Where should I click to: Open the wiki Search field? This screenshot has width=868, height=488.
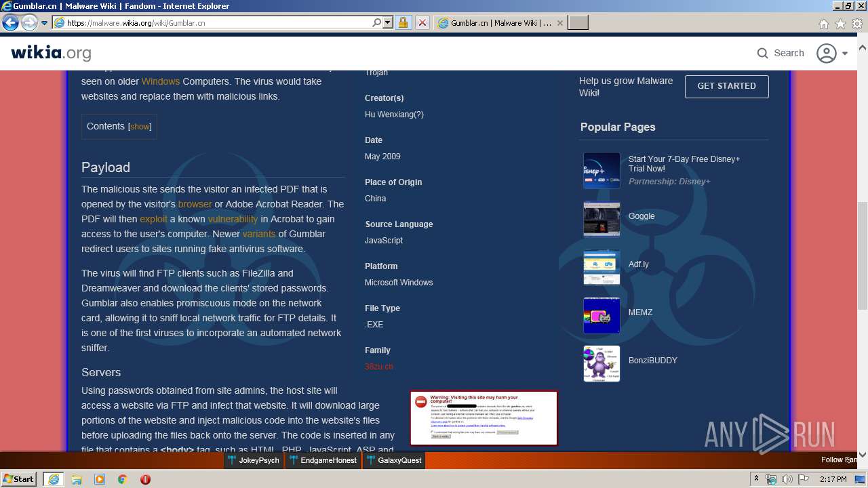[781, 53]
